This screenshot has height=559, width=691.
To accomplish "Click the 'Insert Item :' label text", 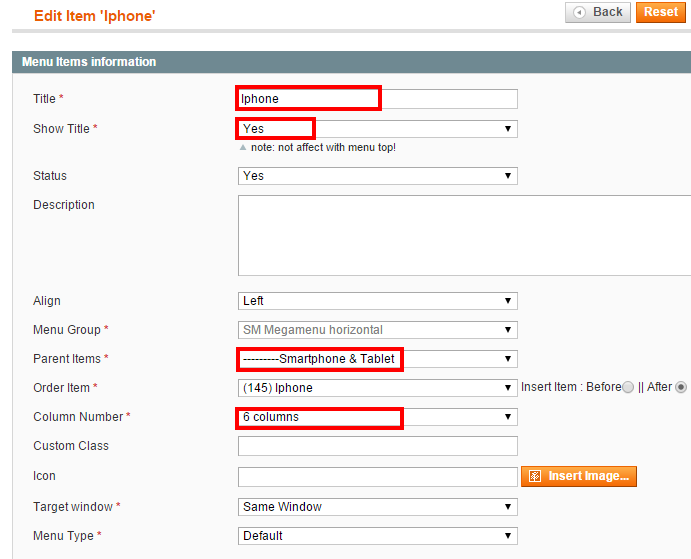I will pyautogui.click(x=552, y=387).
